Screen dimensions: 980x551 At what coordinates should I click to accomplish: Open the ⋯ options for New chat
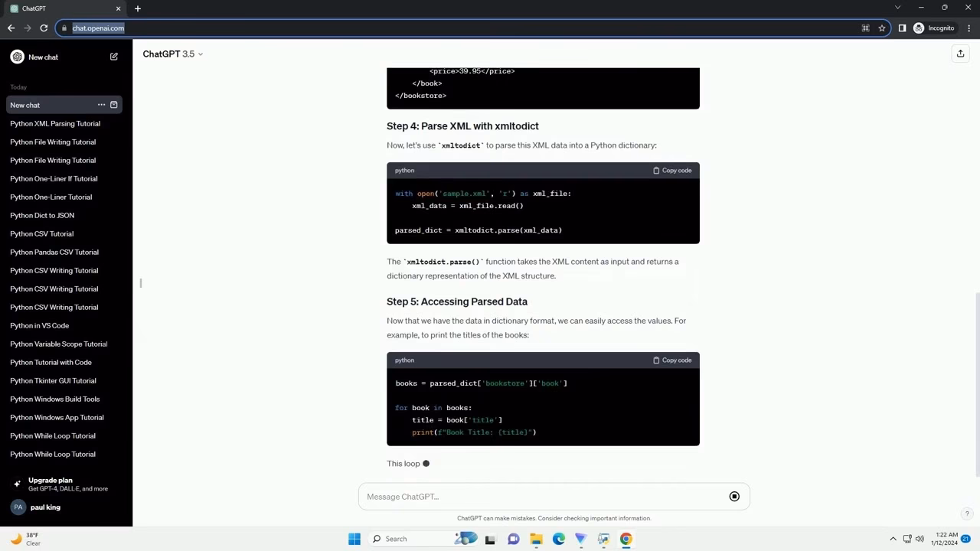(101, 105)
